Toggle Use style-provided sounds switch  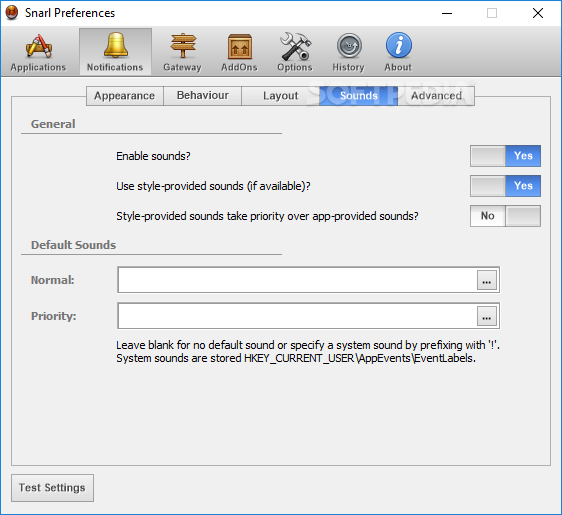point(505,186)
